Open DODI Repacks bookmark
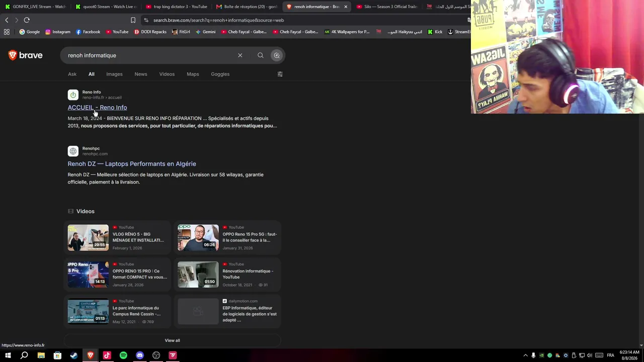 (150, 32)
